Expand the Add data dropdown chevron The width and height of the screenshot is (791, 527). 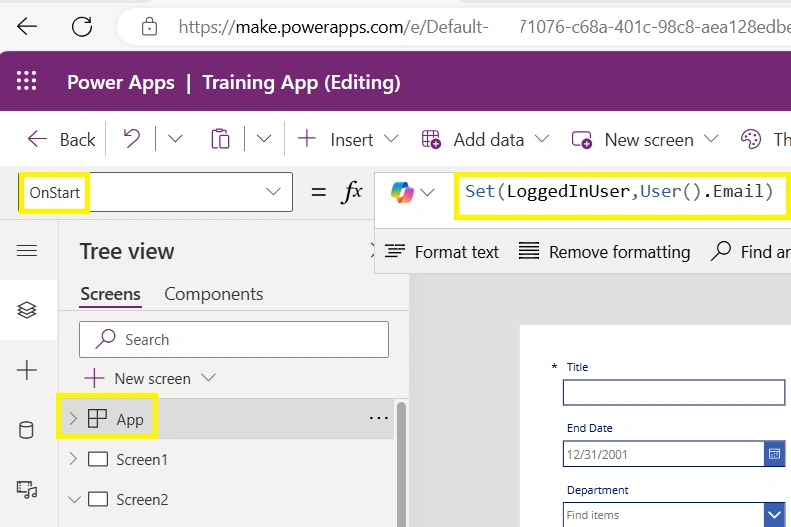[542, 138]
